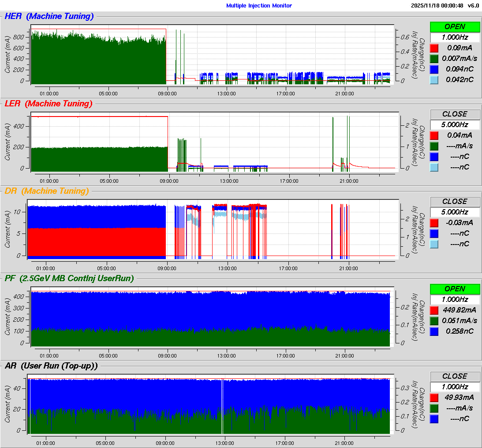
Task: Click the PF (2.5GeV MB ContInj UserRun) heading
Action: point(69,278)
